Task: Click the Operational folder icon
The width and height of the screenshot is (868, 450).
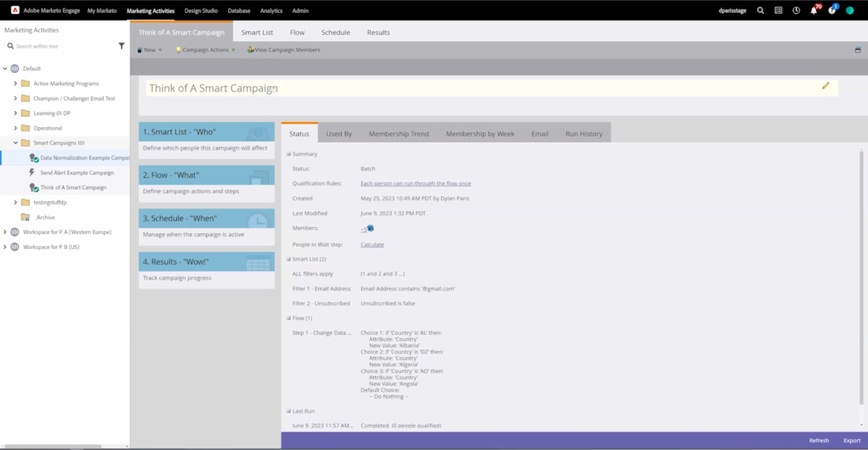Action: click(x=25, y=128)
